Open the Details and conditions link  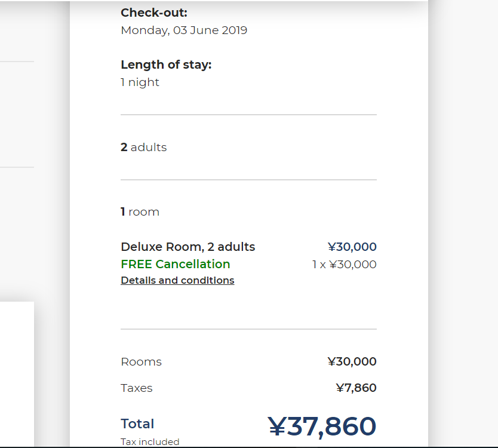tap(177, 281)
